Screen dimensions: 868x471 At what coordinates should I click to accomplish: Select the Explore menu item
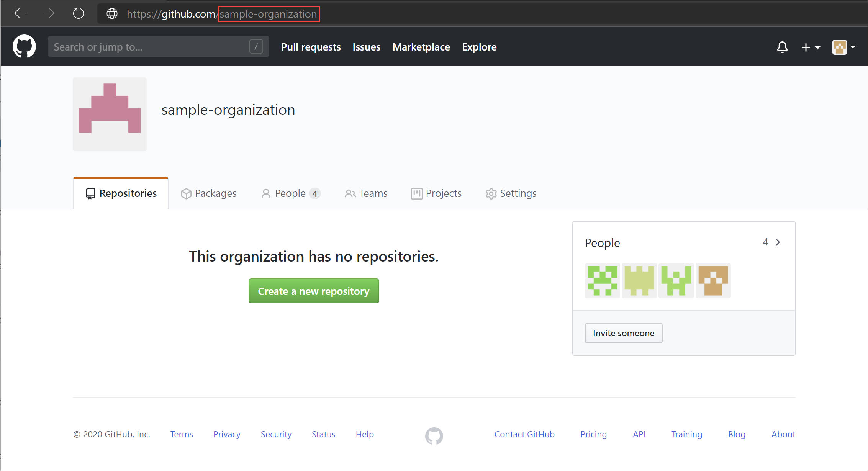479,47
